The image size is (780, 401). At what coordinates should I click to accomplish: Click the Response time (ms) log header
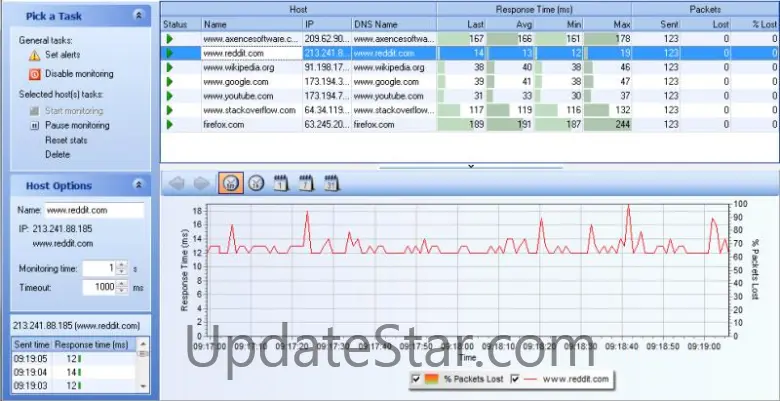click(92, 344)
